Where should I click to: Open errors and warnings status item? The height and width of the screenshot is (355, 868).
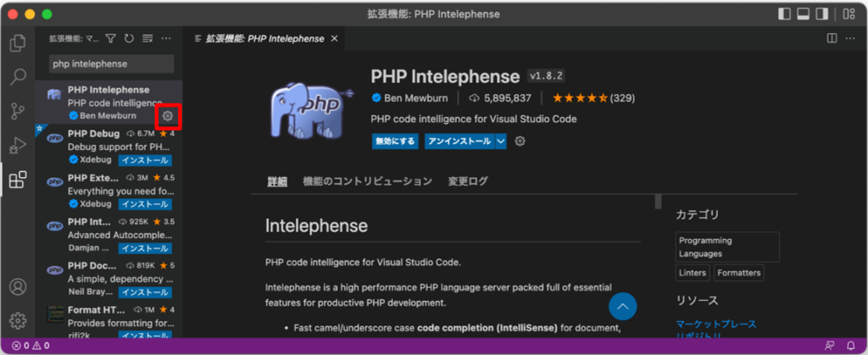point(31,347)
